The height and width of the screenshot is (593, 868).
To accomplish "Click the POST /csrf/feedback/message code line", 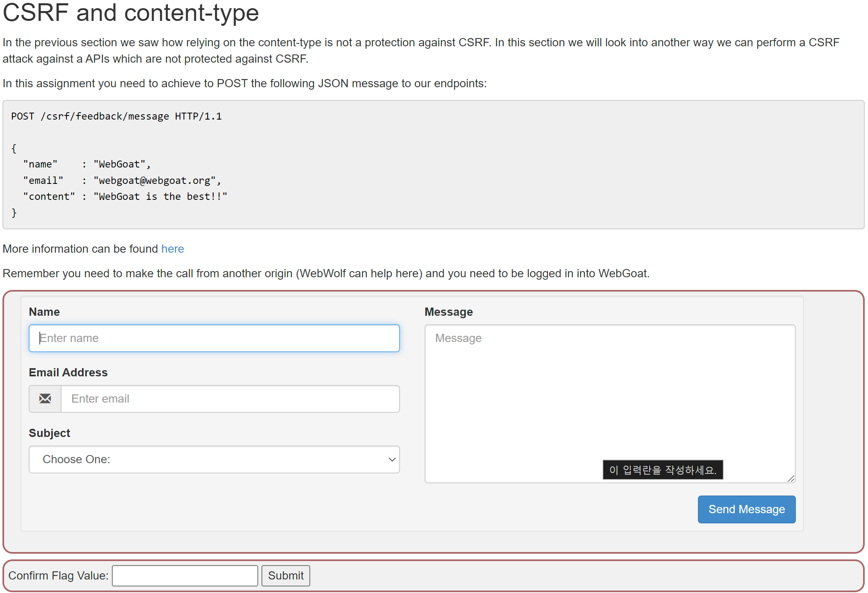I will tap(116, 116).
